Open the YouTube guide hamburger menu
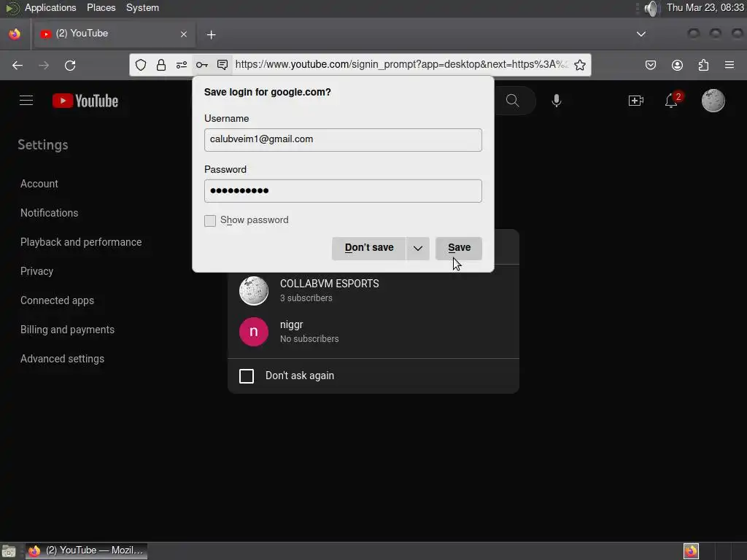747x560 pixels. (x=26, y=101)
